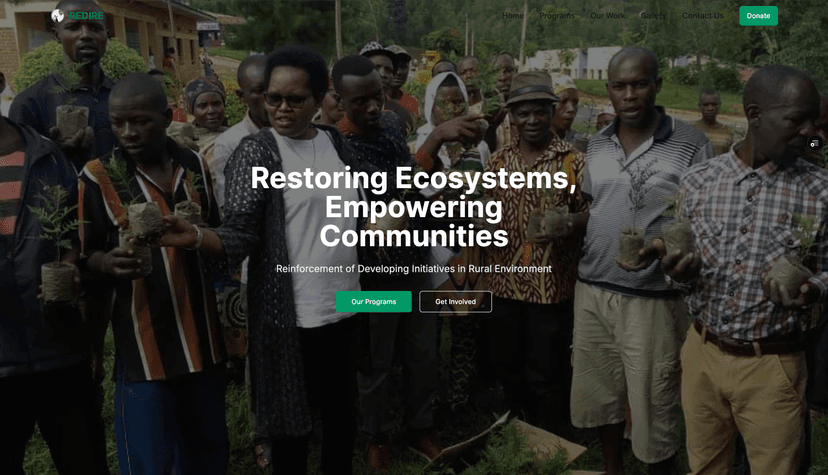The width and height of the screenshot is (828, 475).
Task: Open the Gallery page from navbar
Action: [x=653, y=16]
